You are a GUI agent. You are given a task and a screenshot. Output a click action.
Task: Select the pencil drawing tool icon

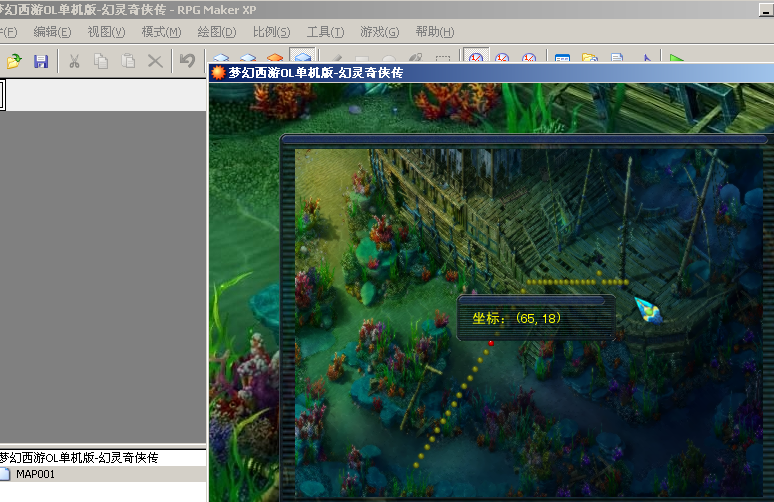tap(336, 58)
